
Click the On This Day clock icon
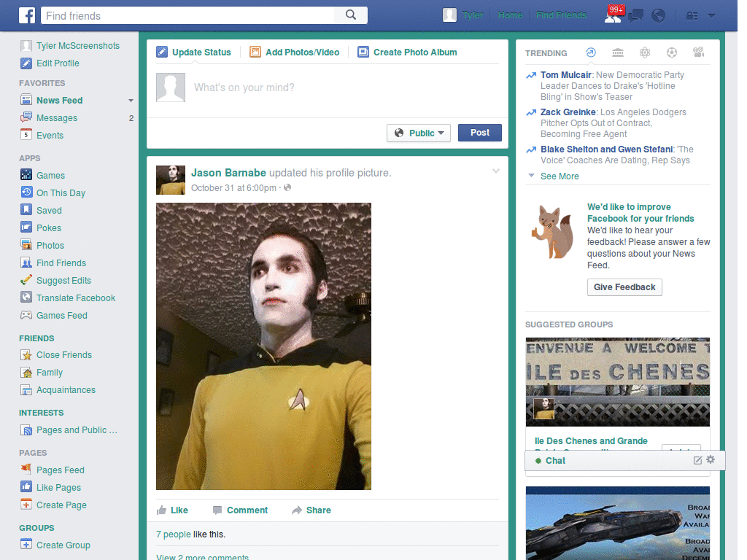tap(26, 192)
